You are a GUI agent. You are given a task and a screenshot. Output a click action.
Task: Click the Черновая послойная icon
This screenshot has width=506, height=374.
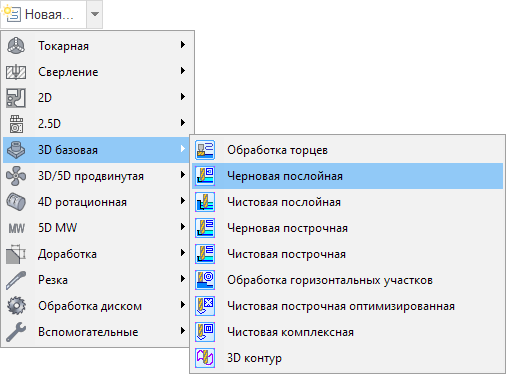click(x=205, y=176)
